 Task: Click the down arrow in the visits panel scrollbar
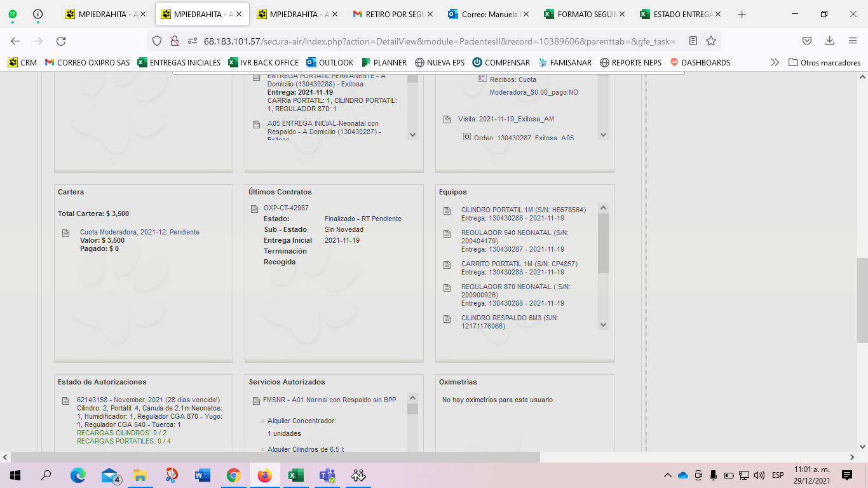tap(603, 135)
